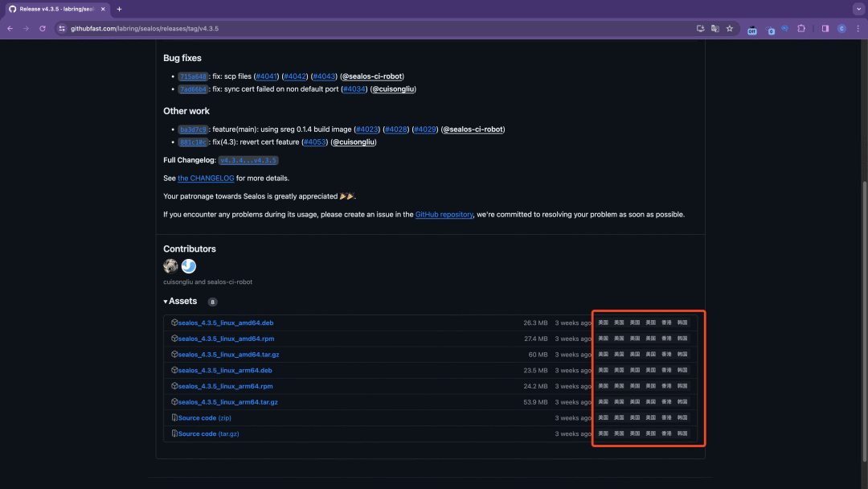Open pull request #4023
Viewport: 868px width, 489px height.
point(367,129)
